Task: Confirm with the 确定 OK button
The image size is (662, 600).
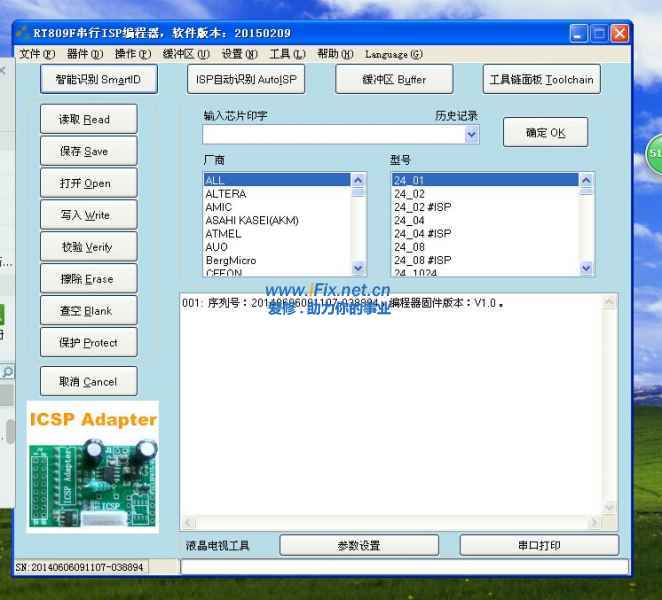Action: (x=545, y=133)
